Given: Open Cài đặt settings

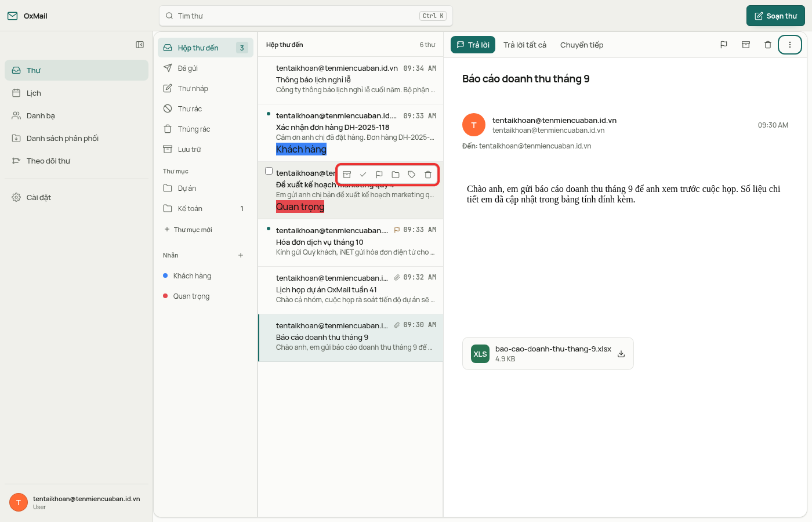Looking at the screenshot, I should point(77,197).
